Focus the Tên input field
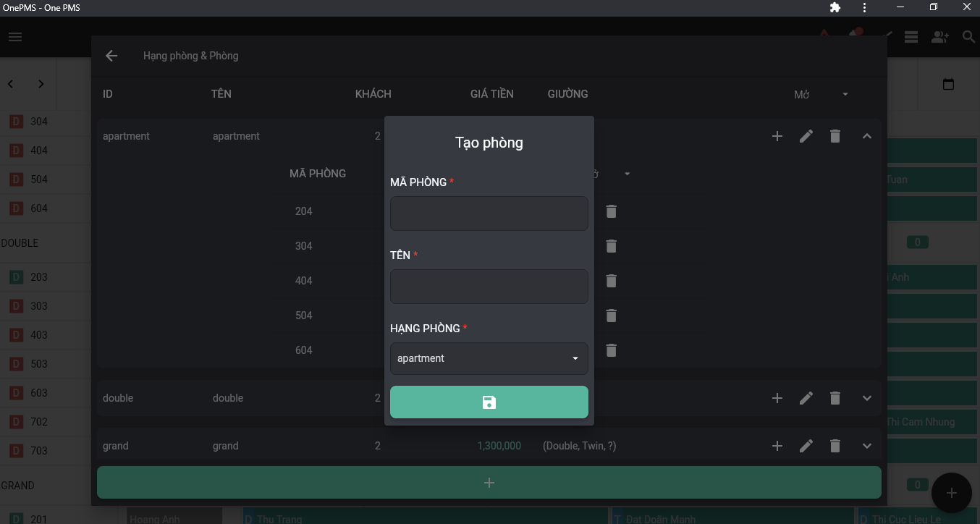Image resolution: width=980 pixels, height=524 pixels. (489, 287)
